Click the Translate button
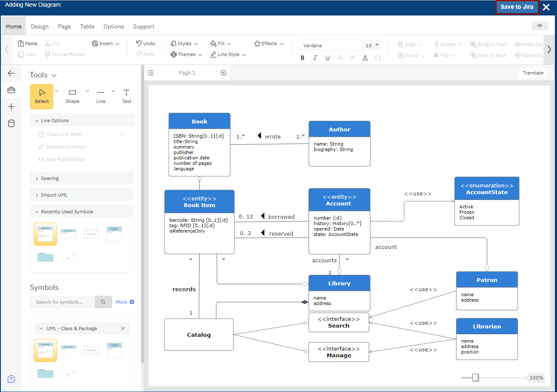 tap(533, 72)
